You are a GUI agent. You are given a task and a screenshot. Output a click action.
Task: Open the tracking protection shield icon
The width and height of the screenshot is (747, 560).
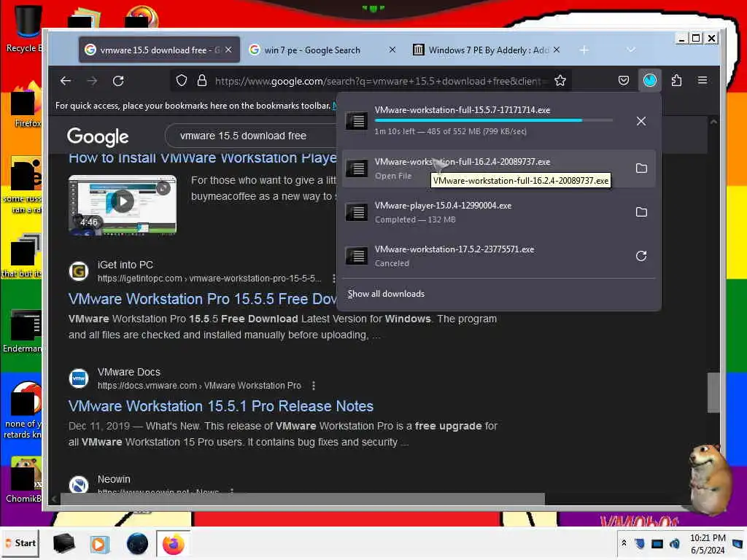[x=182, y=80]
